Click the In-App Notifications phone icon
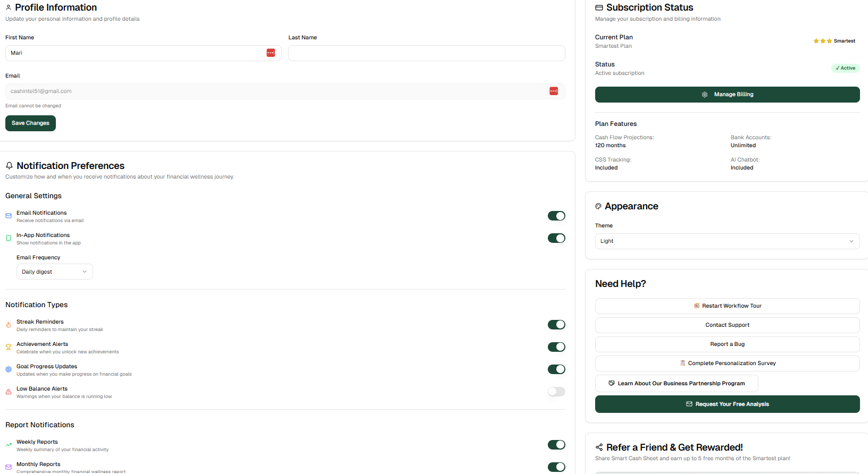Image resolution: width=868 pixels, height=474 pixels. pyautogui.click(x=9, y=238)
